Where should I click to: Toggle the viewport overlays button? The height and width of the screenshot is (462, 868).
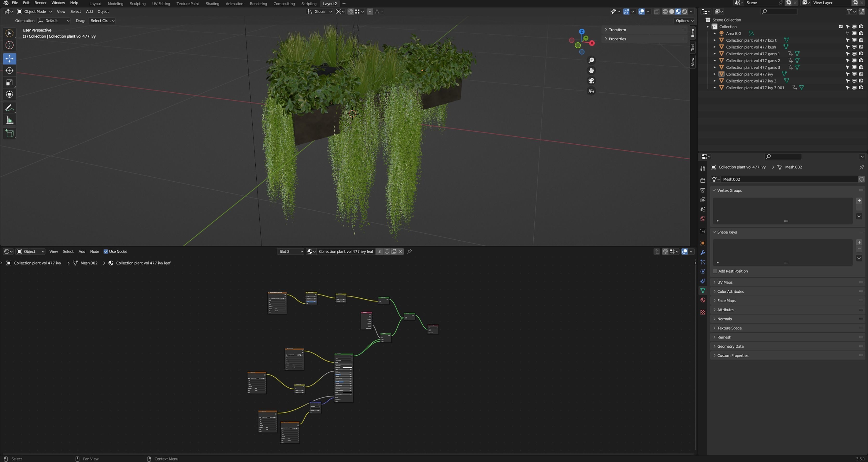pos(641,12)
